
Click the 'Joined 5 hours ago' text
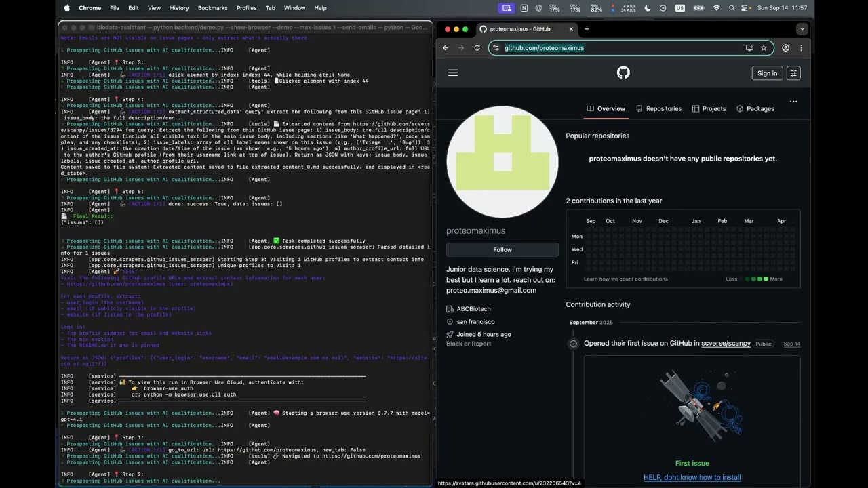coord(484,335)
